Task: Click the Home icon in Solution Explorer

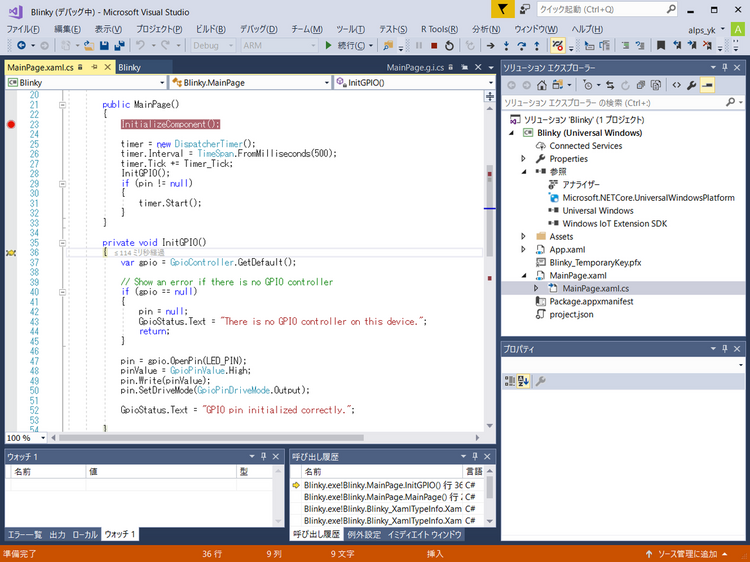Action: tap(542, 85)
